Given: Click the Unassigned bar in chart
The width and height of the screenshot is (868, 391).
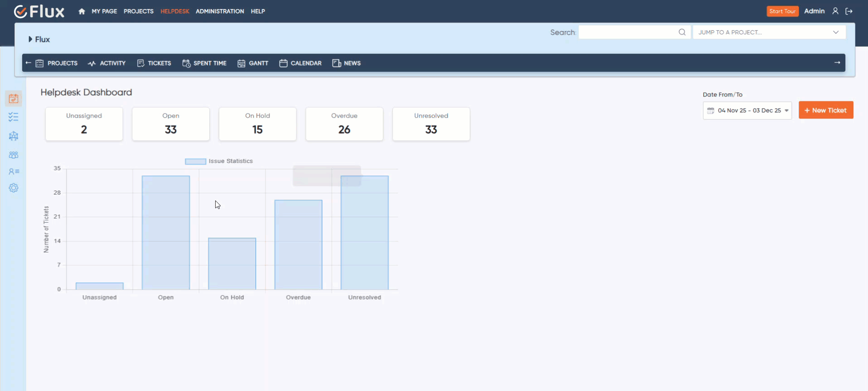Looking at the screenshot, I should coord(100,286).
